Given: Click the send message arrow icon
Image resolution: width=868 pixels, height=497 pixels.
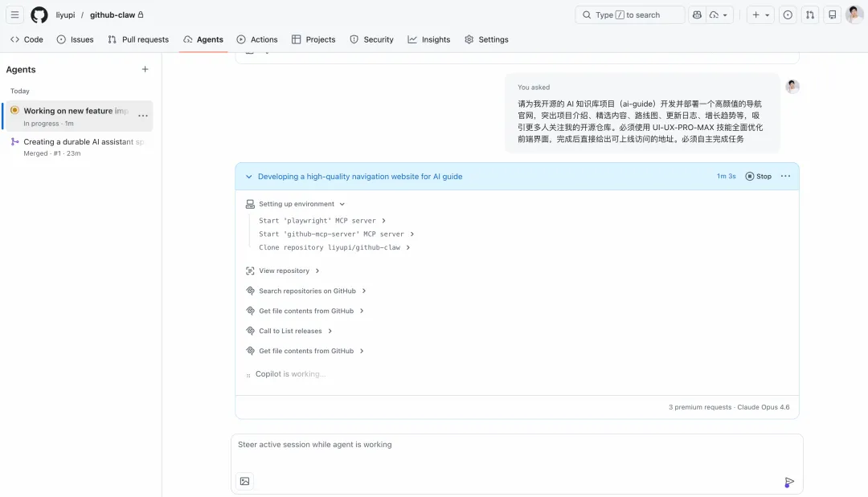Looking at the screenshot, I should (789, 482).
